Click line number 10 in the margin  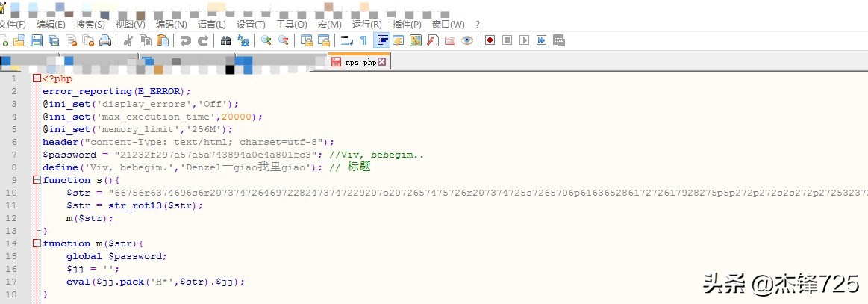point(12,193)
